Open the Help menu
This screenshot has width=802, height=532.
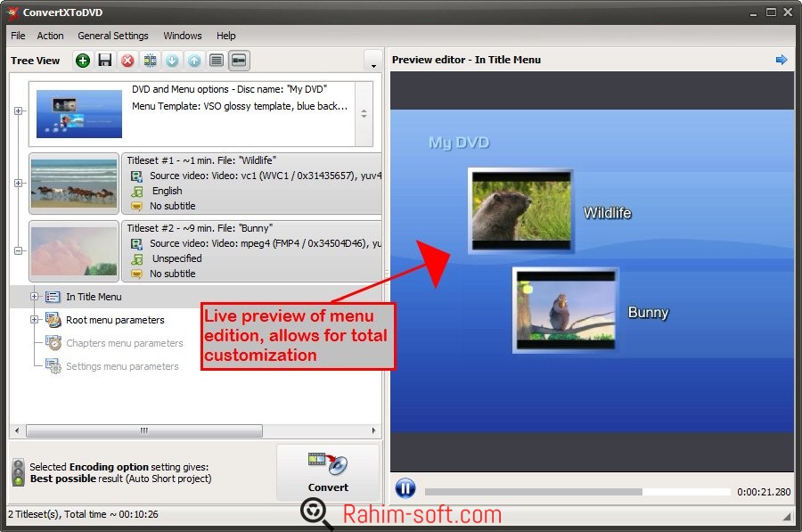[x=226, y=36]
